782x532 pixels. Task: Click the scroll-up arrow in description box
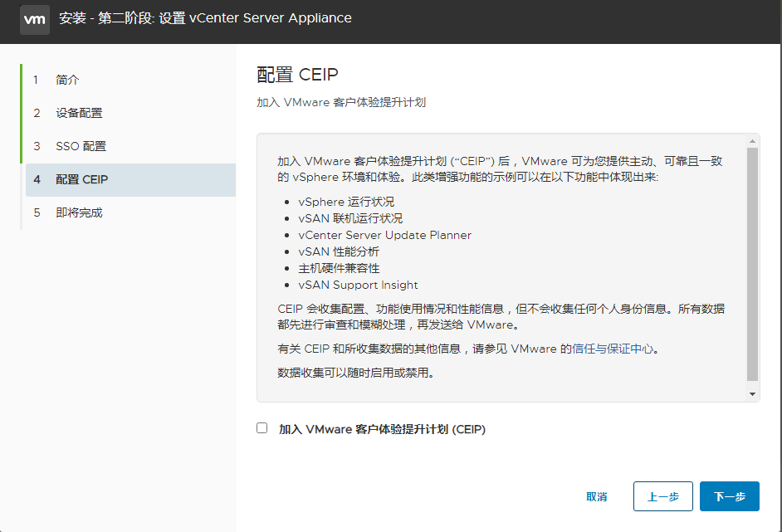coord(752,142)
